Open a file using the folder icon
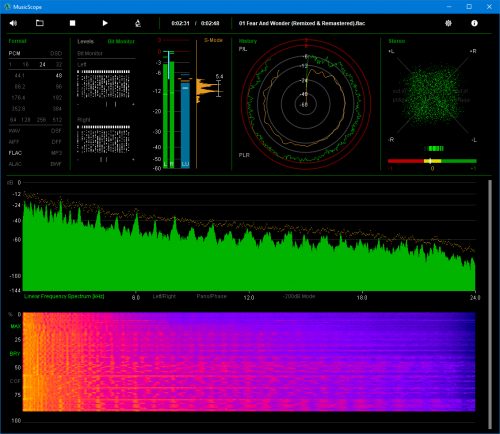500x434 pixels. (40, 23)
